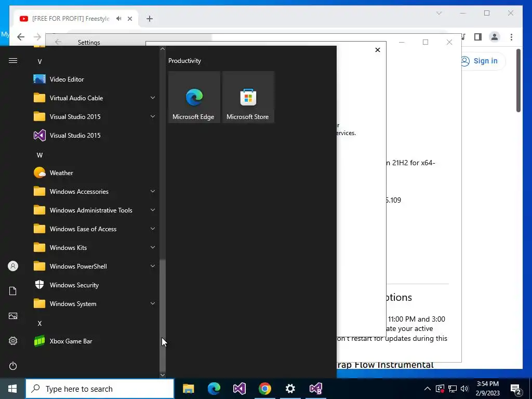Open Video Editor from the app list
The height and width of the screenshot is (399, 532).
coord(95,79)
